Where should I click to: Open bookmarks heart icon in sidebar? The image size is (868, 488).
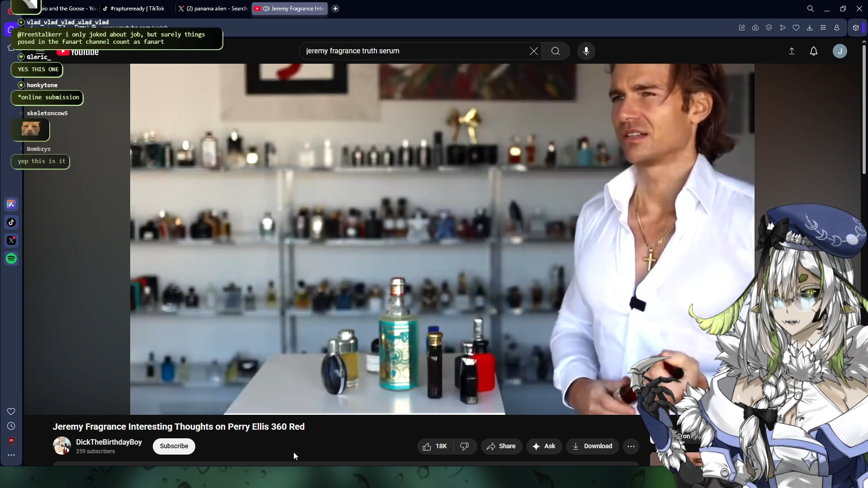coord(11,411)
